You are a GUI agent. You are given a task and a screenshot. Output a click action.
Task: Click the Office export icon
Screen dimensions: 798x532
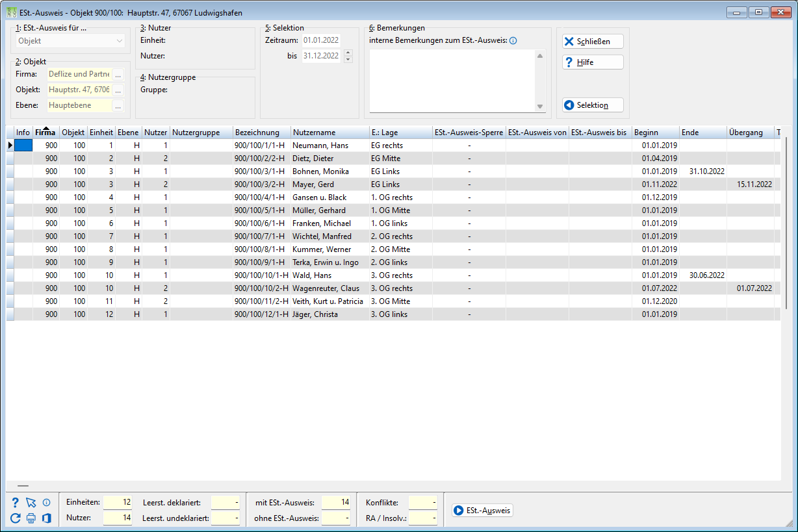pos(46,518)
